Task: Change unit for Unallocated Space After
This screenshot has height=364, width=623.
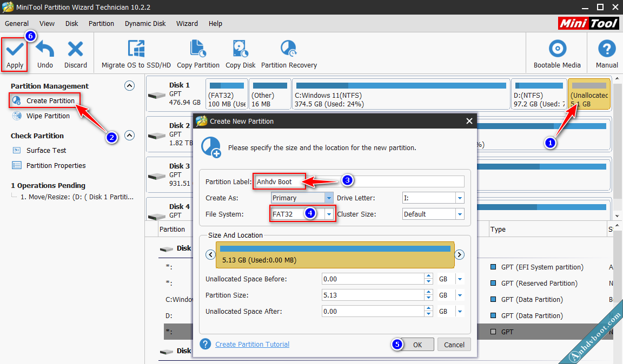Action: pos(460,312)
